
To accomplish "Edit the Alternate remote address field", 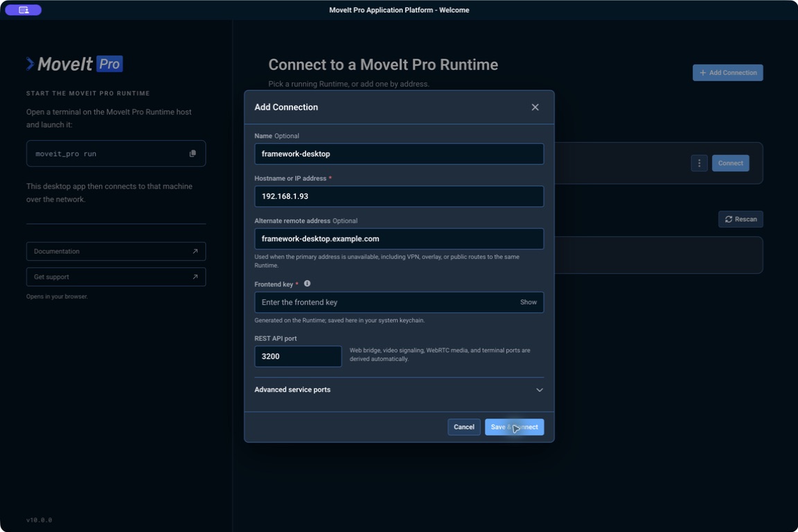I will (399, 238).
